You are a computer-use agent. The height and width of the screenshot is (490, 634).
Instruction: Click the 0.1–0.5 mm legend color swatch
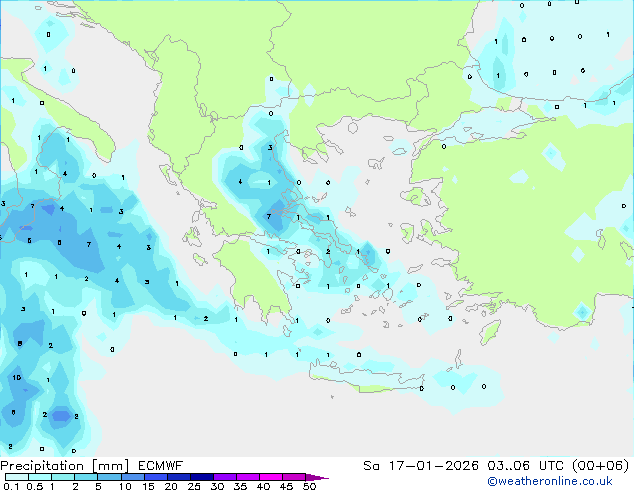pos(17,477)
